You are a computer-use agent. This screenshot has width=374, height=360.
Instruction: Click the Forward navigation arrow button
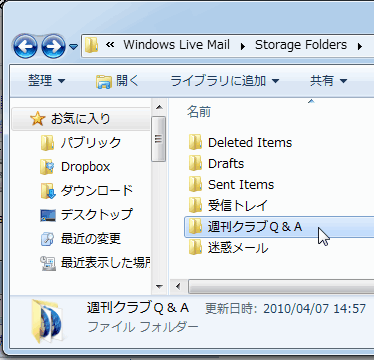click(53, 46)
